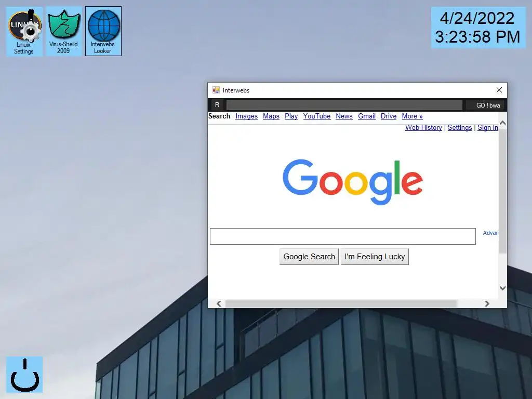Screen dimensions: 532x399
Task: Open the Play link
Action: [x=291, y=116]
